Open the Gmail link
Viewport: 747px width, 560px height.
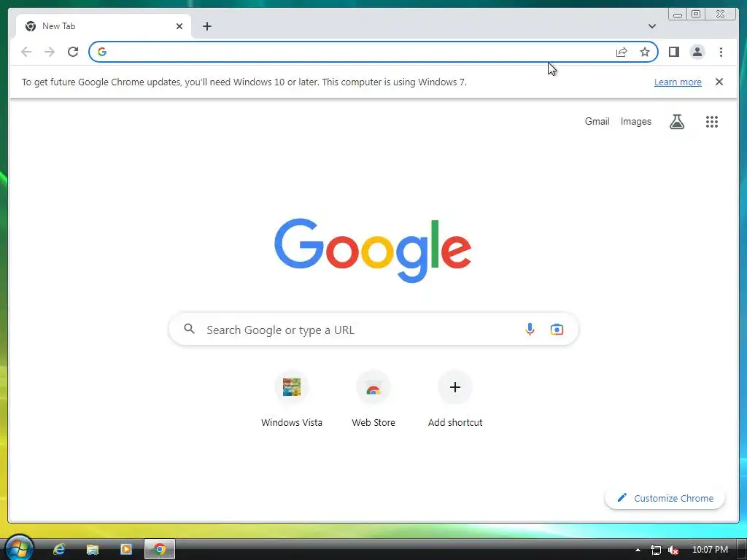click(x=597, y=122)
